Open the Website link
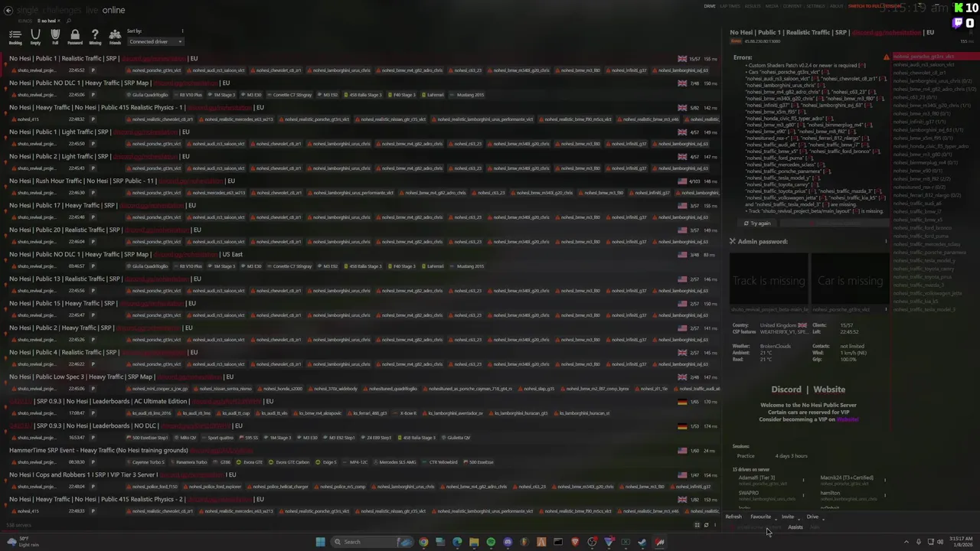The image size is (980, 551). pos(829,390)
